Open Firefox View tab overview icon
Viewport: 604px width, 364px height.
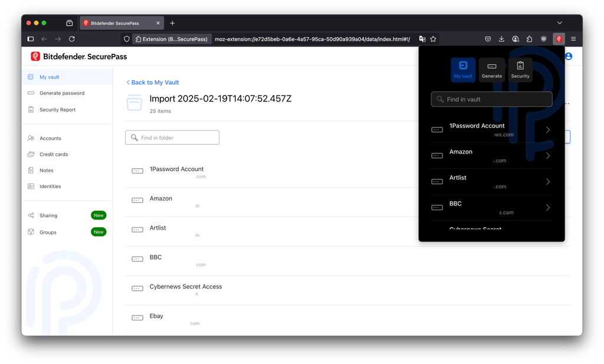pos(70,23)
